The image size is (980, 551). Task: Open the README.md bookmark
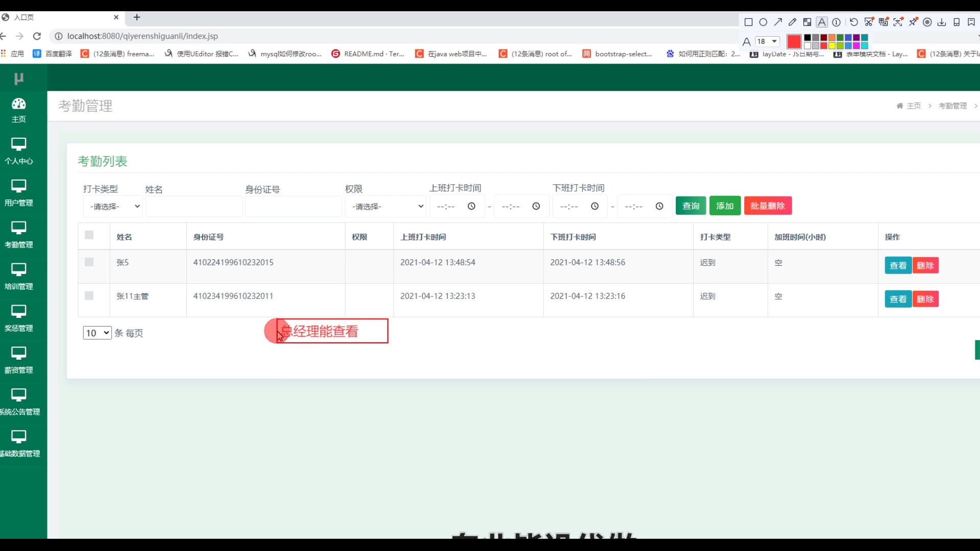[368, 54]
